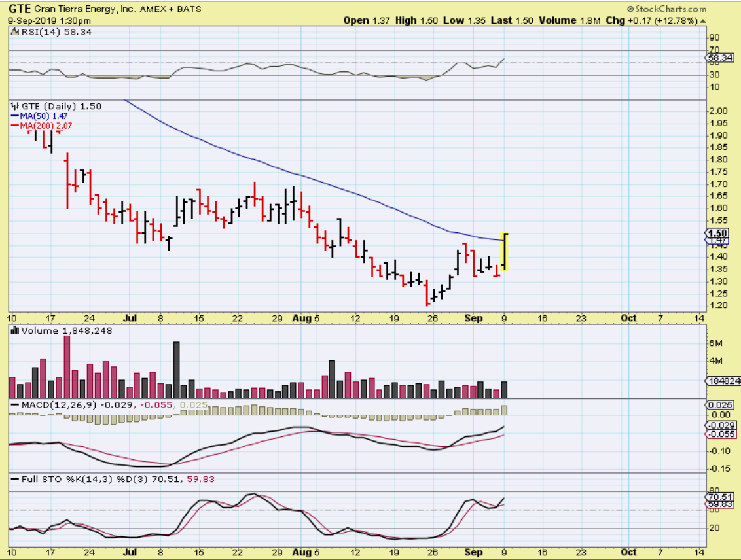Click the 70.51 stochastic %K axis tag
Viewport: 741px width, 560px height.
coord(720,497)
